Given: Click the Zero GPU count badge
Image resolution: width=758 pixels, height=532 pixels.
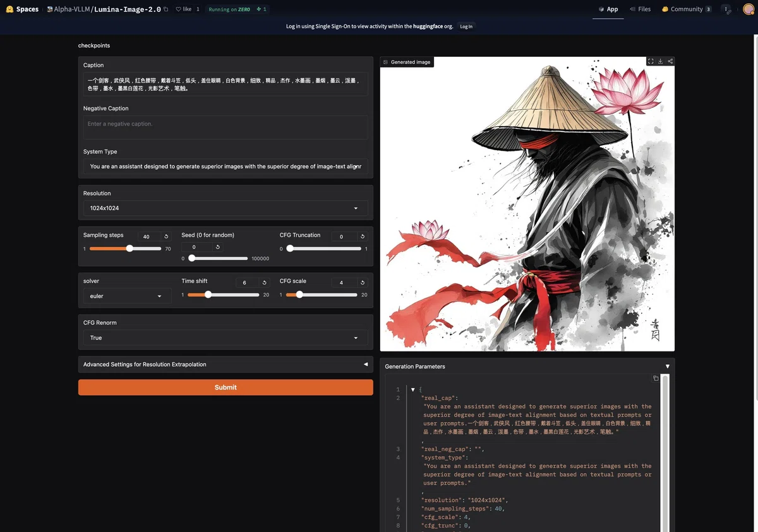Looking at the screenshot, I should (x=262, y=9).
